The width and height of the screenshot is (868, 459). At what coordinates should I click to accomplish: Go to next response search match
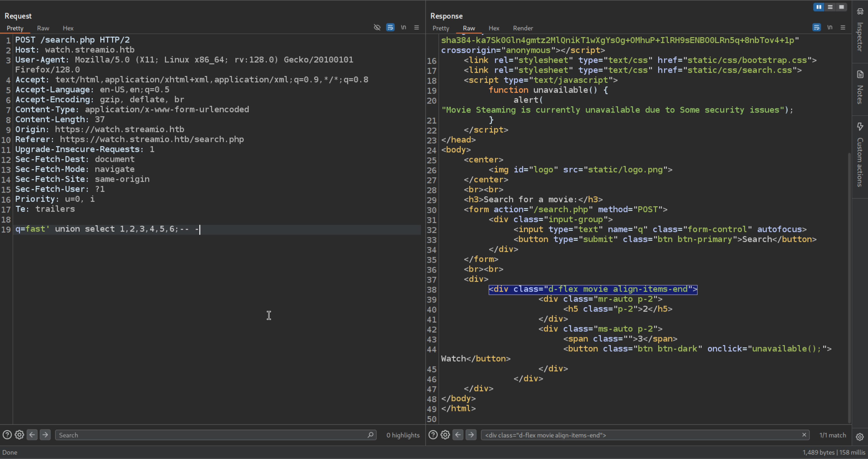(471, 435)
